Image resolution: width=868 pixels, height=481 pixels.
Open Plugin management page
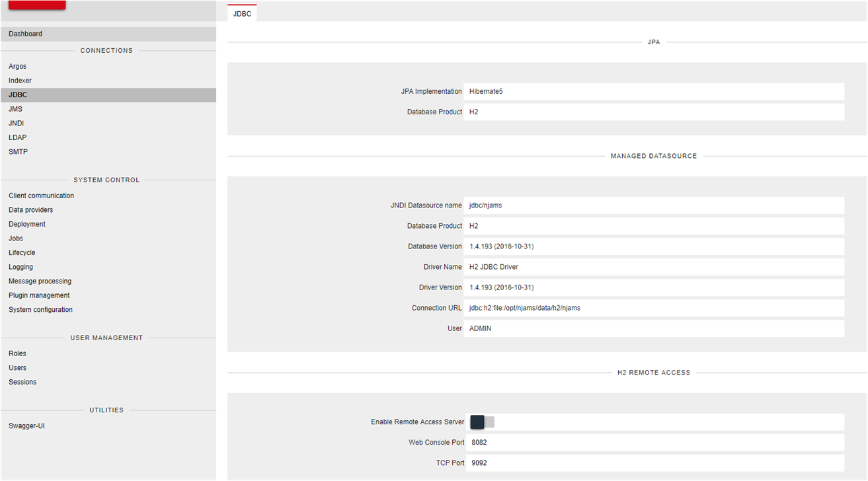[39, 295]
